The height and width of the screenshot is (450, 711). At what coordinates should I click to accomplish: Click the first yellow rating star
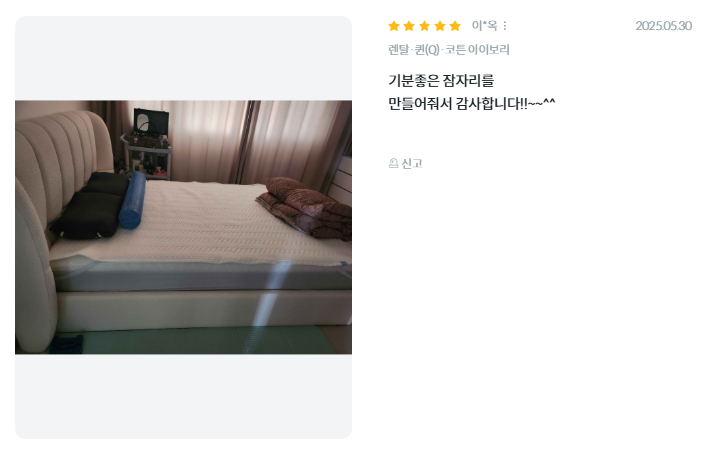[394, 26]
